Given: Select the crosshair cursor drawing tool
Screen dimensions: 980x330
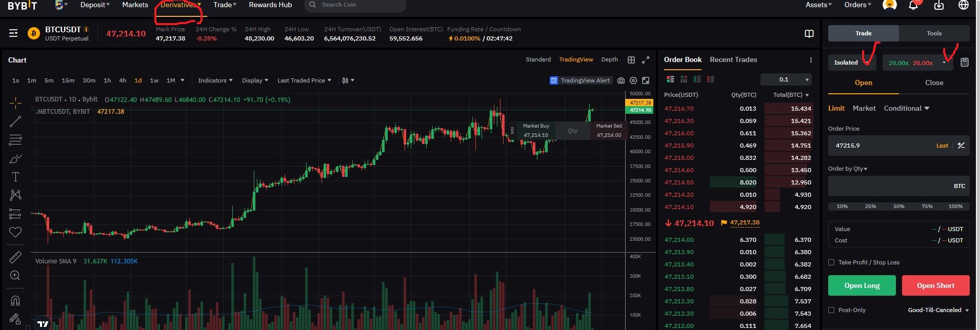Looking at the screenshot, I should pos(15,104).
